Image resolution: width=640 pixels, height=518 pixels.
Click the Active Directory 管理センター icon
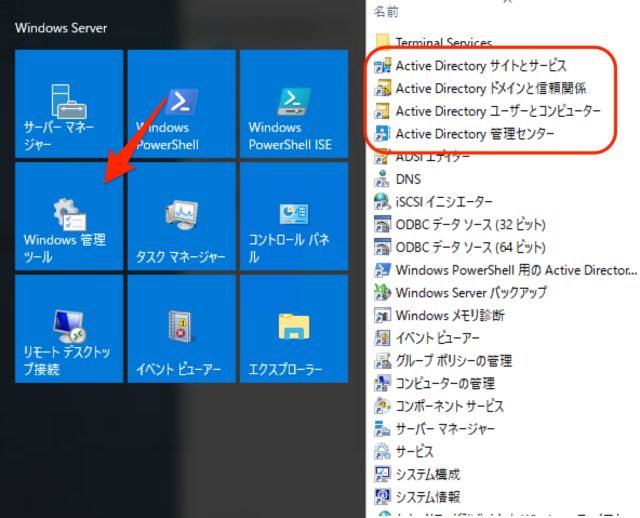[382, 133]
